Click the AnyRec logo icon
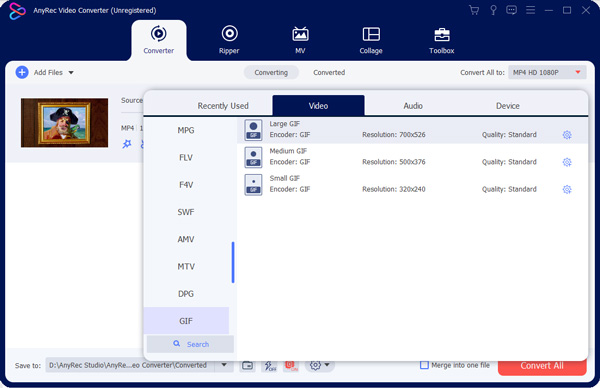This screenshot has height=388, width=600. pos(17,11)
